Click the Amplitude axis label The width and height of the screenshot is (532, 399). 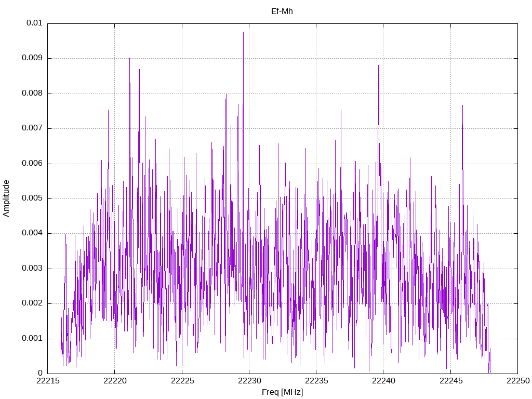(x=6, y=198)
